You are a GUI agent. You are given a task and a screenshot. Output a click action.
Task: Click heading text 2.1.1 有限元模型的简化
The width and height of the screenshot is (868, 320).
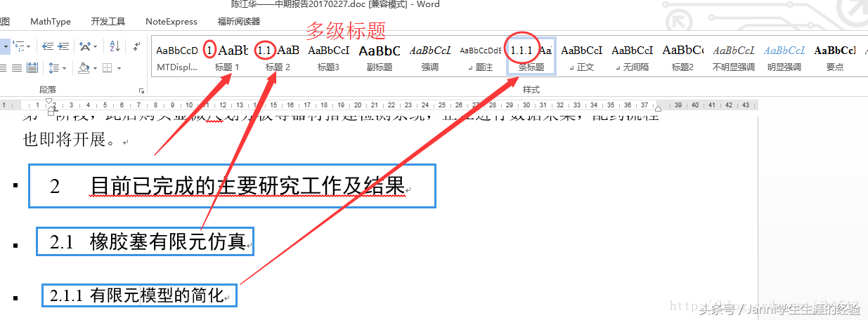(x=137, y=296)
